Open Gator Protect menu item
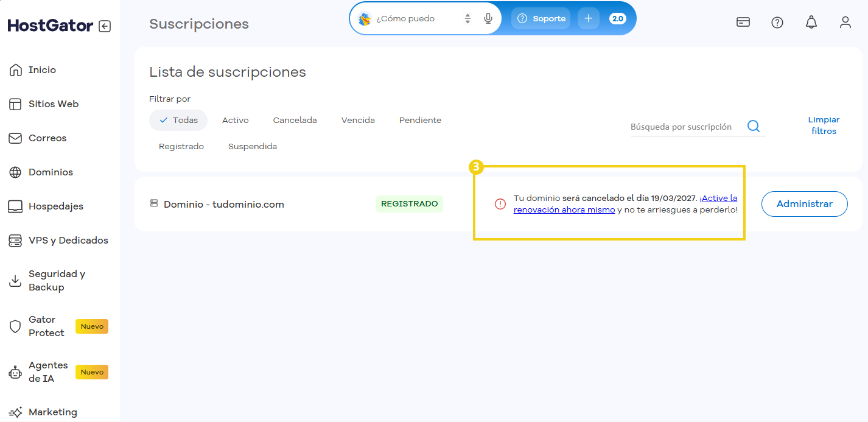This screenshot has height=422, width=868. pos(46,326)
